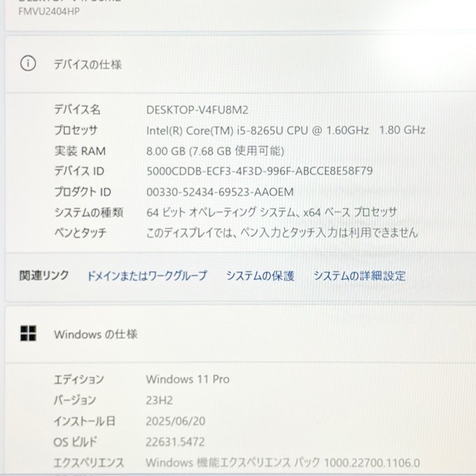Click the OS ビルド label
The height and width of the screenshot is (476, 476).
click(75, 442)
